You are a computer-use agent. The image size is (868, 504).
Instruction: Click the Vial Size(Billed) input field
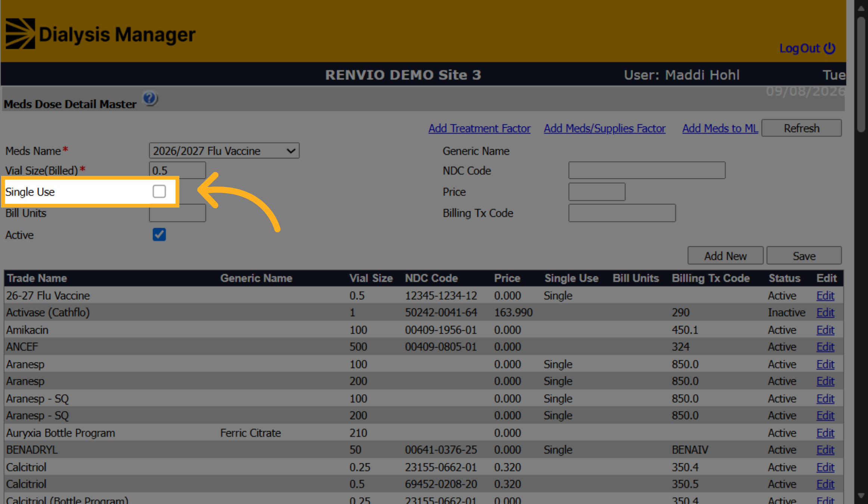point(177,171)
